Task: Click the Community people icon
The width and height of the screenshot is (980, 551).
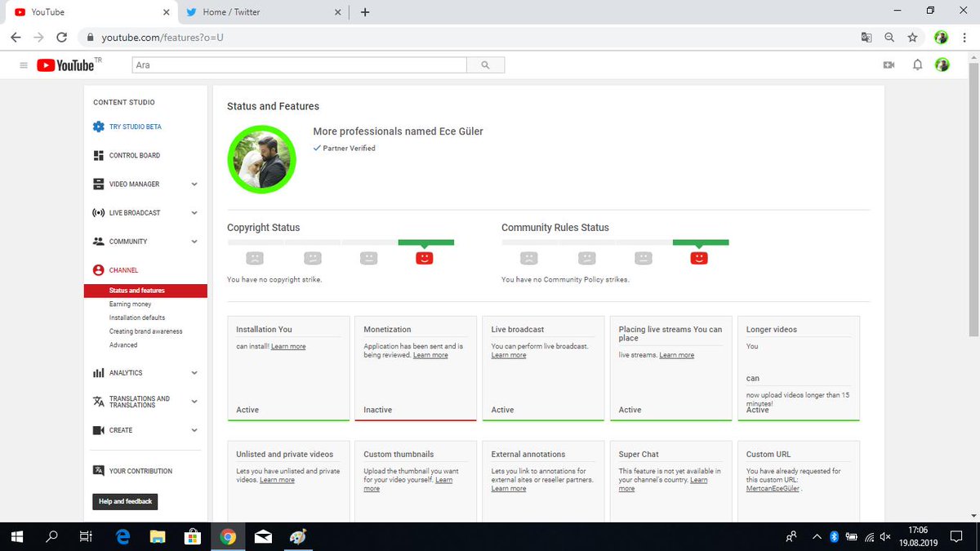Action: [98, 242]
